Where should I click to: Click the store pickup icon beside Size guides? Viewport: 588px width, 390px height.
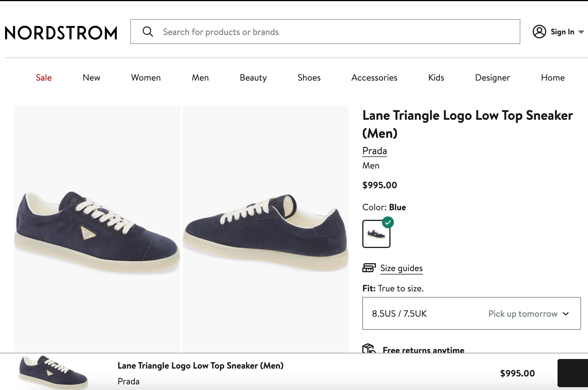pyautogui.click(x=368, y=268)
